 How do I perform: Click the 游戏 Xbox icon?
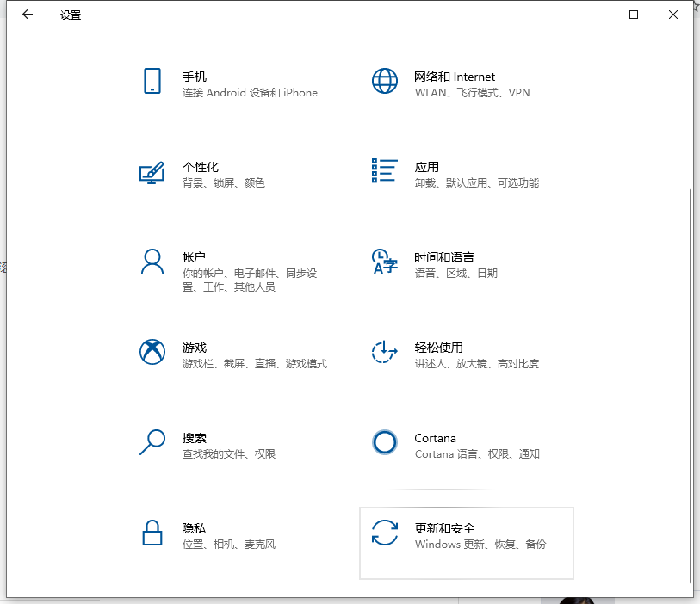coord(152,352)
